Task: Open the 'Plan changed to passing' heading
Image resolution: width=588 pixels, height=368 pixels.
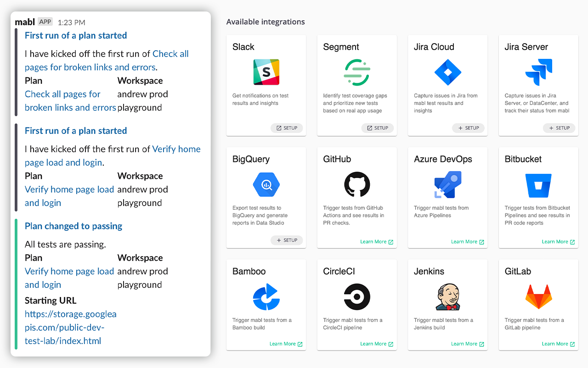Action: (73, 226)
